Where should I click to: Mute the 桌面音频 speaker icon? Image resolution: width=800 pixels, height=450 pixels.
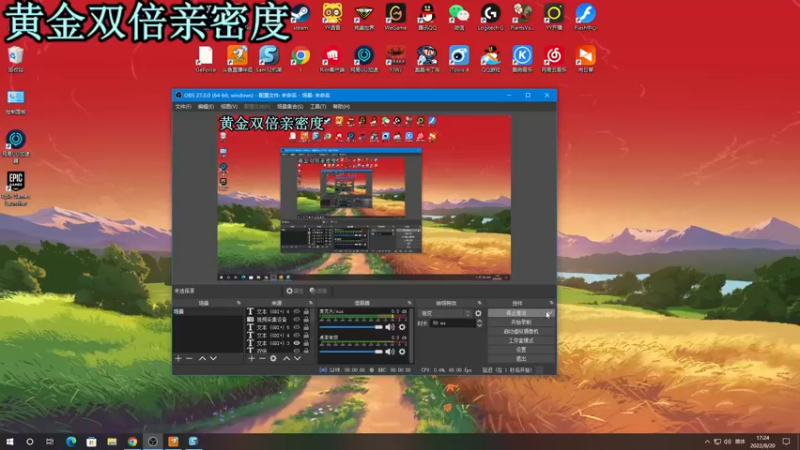tap(390, 352)
